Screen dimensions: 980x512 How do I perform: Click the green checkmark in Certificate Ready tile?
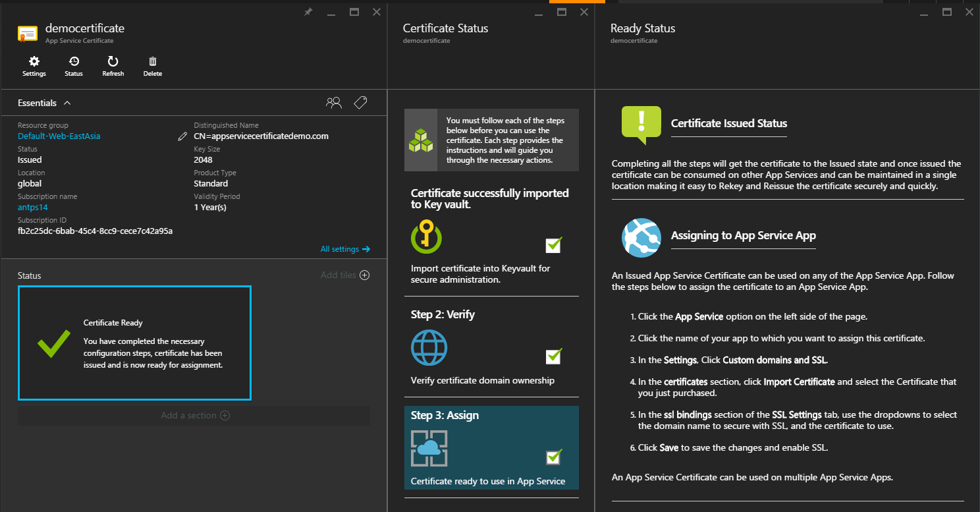tap(54, 344)
